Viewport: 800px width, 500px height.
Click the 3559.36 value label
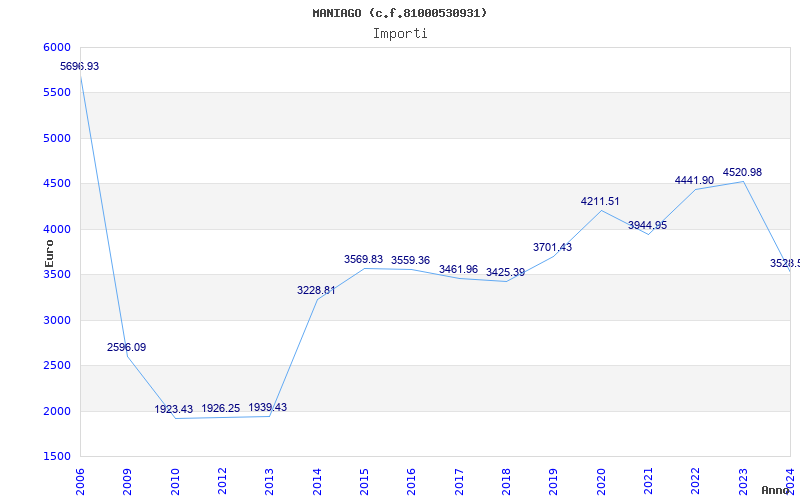[x=411, y=260]
